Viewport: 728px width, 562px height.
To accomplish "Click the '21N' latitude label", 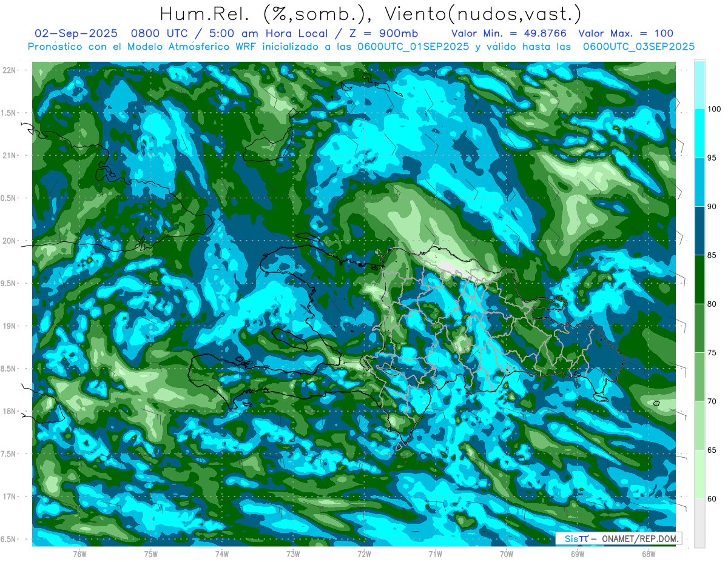I will [9, 155].
